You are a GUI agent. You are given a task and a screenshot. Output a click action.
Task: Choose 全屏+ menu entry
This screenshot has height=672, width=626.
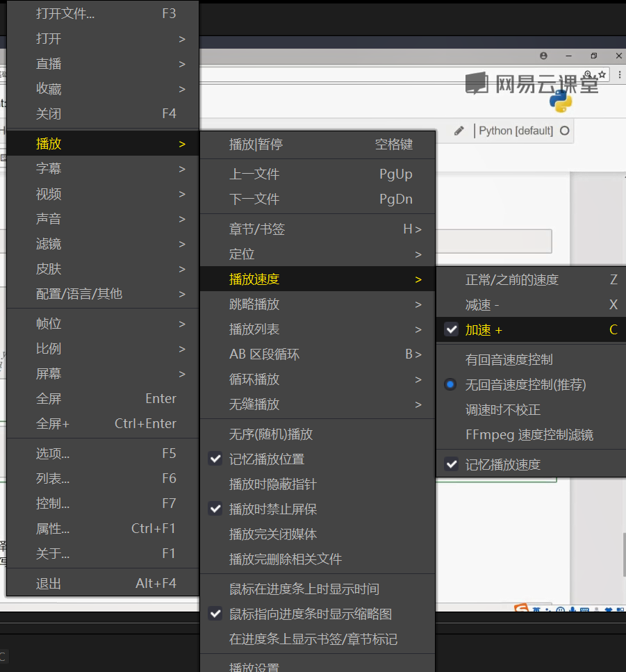coord(103,423)
